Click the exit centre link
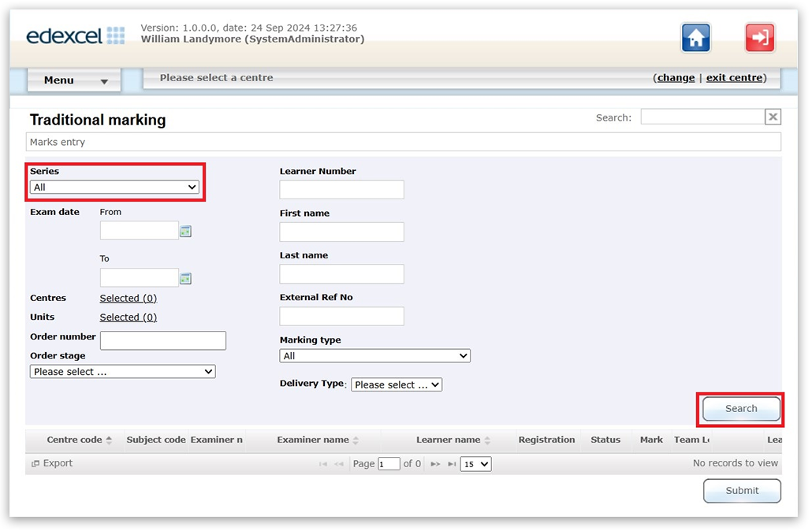Screen dimensions: 812x531 click(734, 78)
